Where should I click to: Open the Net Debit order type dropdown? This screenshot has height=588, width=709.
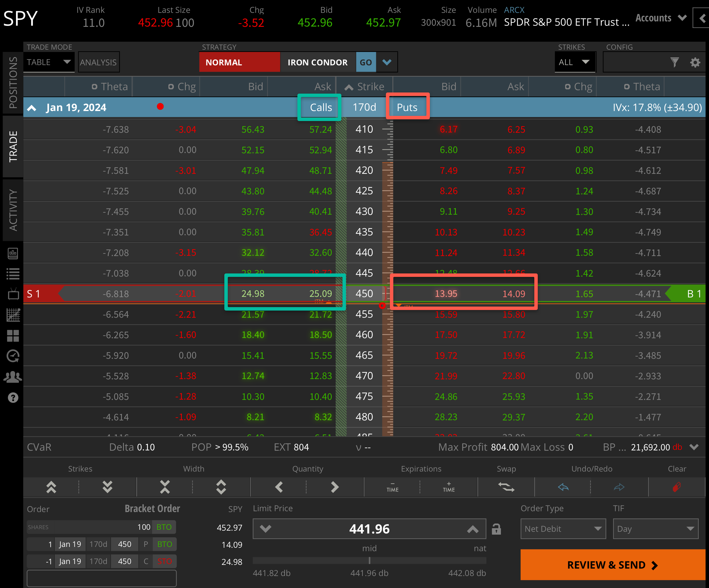(563, 529)
